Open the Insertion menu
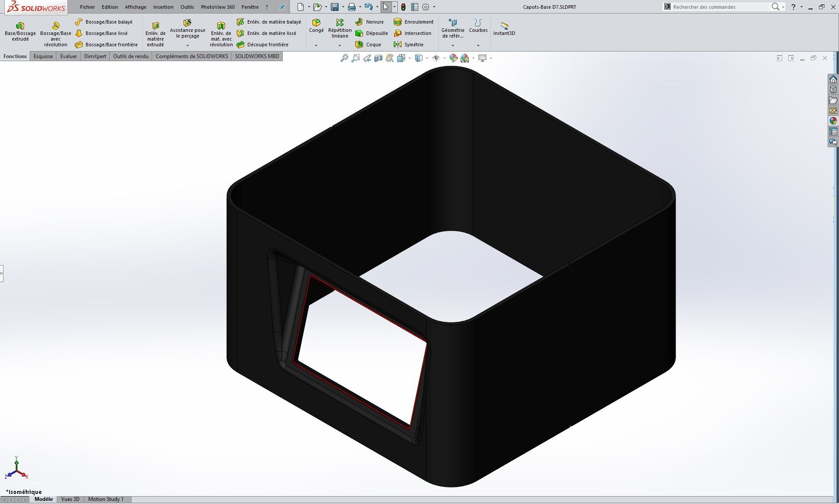839x504 pixels. [x=163, y=7]
